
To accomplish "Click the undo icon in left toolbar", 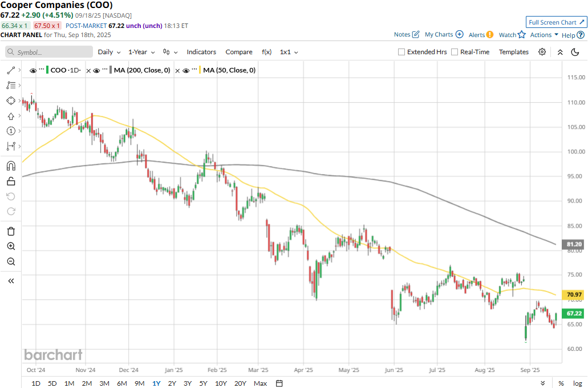I will coord(11,196).
